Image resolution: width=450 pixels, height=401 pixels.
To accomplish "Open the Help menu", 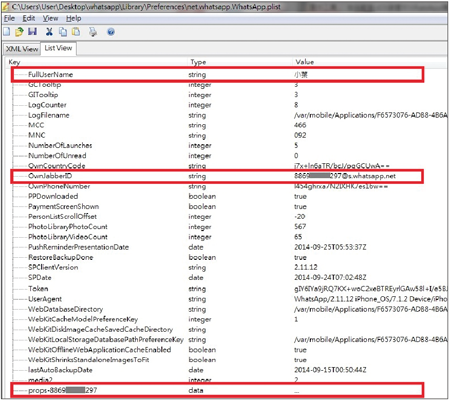I will [73, 18].
